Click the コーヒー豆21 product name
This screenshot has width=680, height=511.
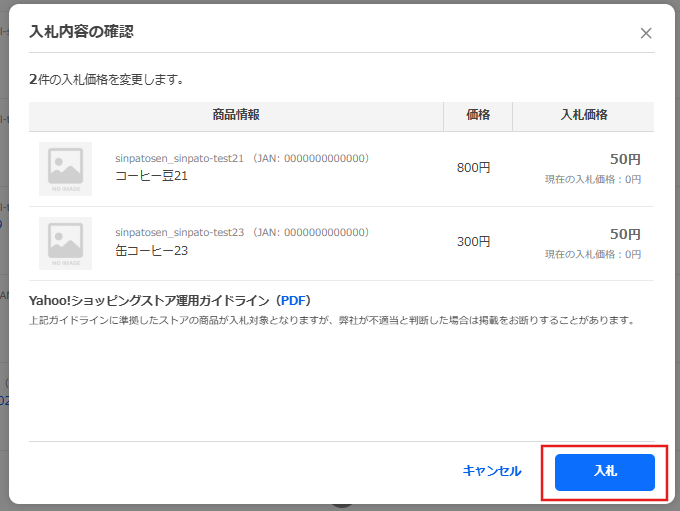pyautogui.click(x=152, y=176)
